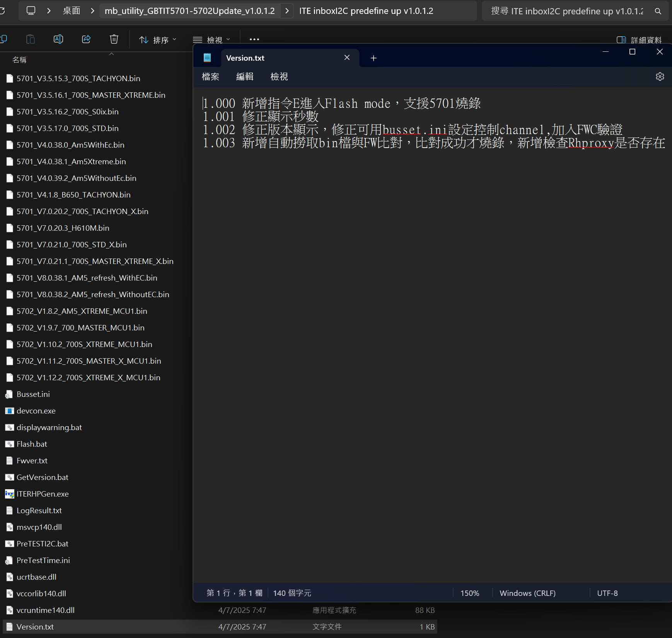Select file 5702_V1.9.7_700_MASTER_MCU1.bin
This screenshot has width=672, height=638.
(x=80, y=328)
